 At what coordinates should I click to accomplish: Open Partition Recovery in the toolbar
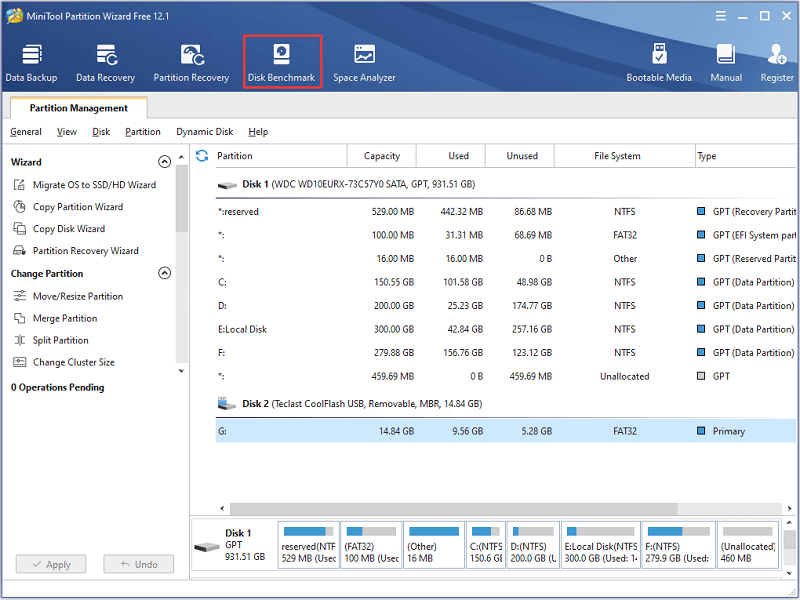click(x=191, y=63)
